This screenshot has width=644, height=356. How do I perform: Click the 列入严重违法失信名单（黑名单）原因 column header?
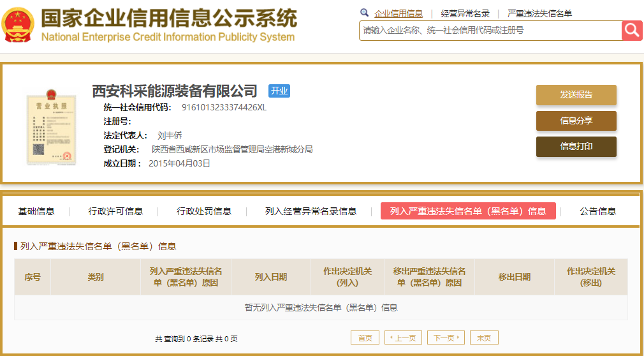[x=186, y=277]
